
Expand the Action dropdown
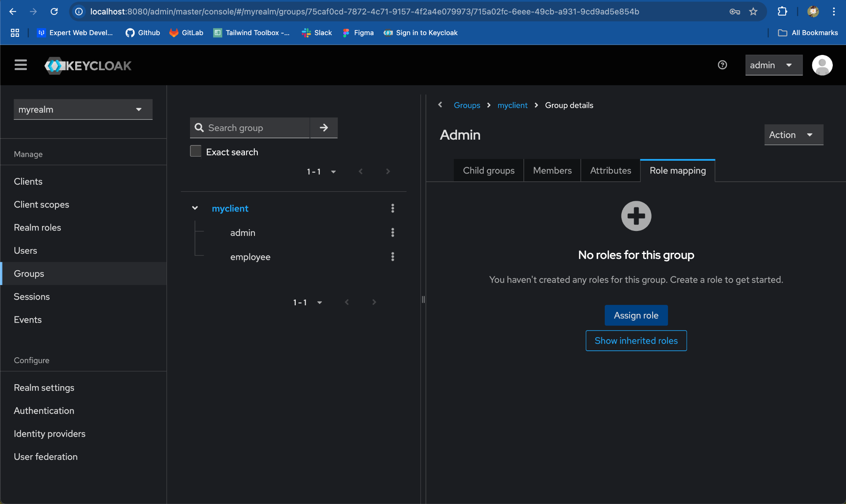[x=793, y=135]
